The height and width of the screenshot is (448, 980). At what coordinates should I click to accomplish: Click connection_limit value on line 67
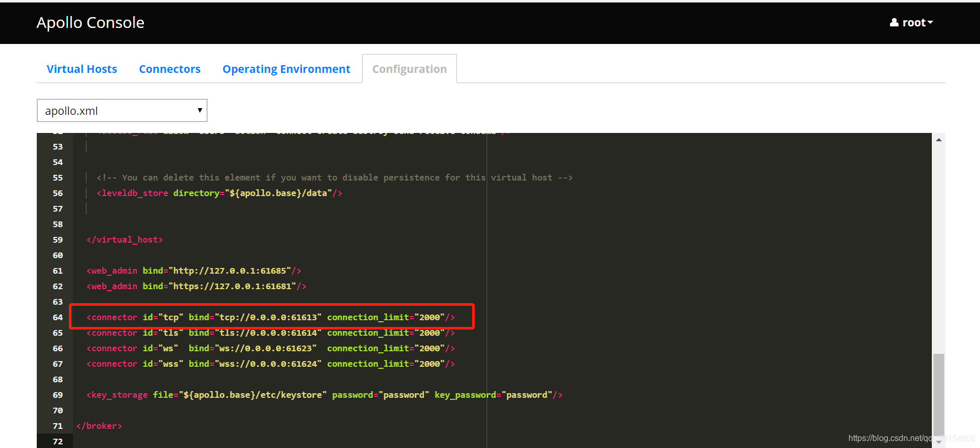coord(429,364)
